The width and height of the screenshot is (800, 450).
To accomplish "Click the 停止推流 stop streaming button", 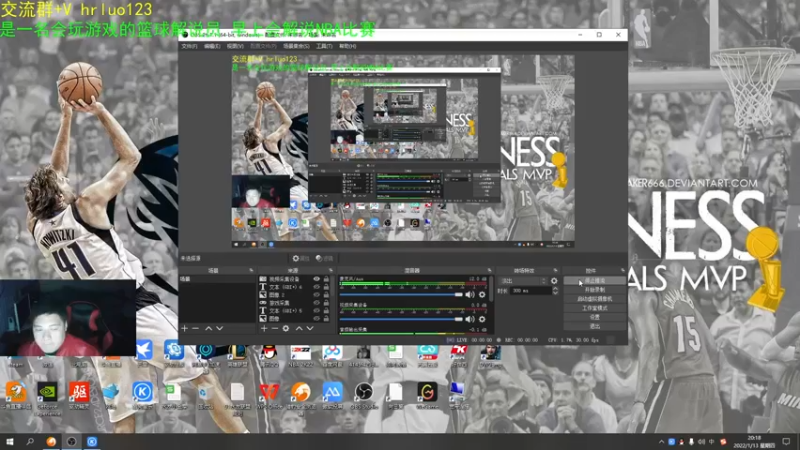I will pyautogui.click(x=594, y=281).
